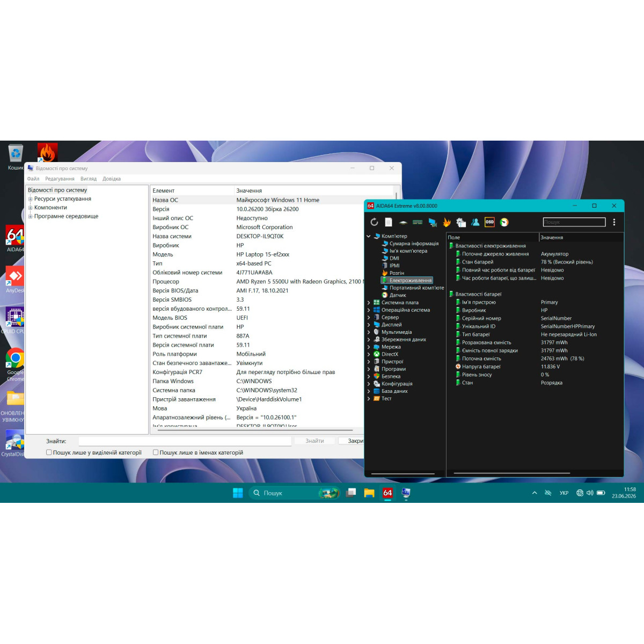Select the CrystalDisk desktop shortcut
The height and width of the screenshot is (644, 644).
(x=13, y=444)
